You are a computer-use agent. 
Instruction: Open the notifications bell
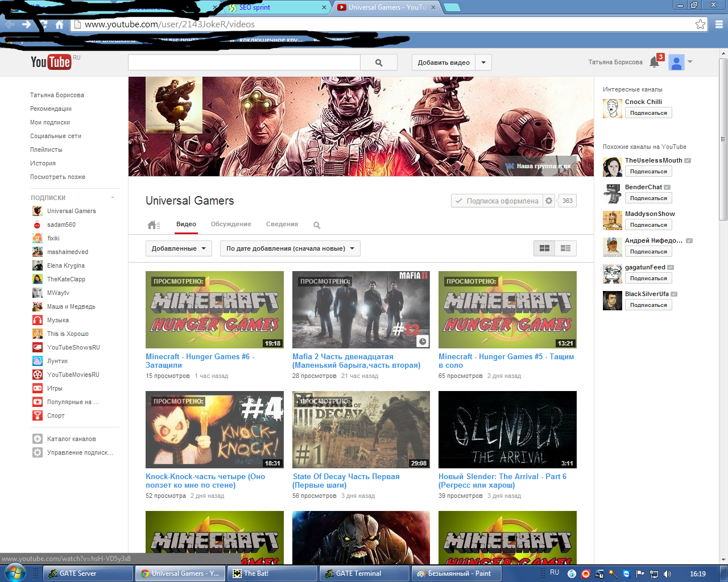coord(654,62)
